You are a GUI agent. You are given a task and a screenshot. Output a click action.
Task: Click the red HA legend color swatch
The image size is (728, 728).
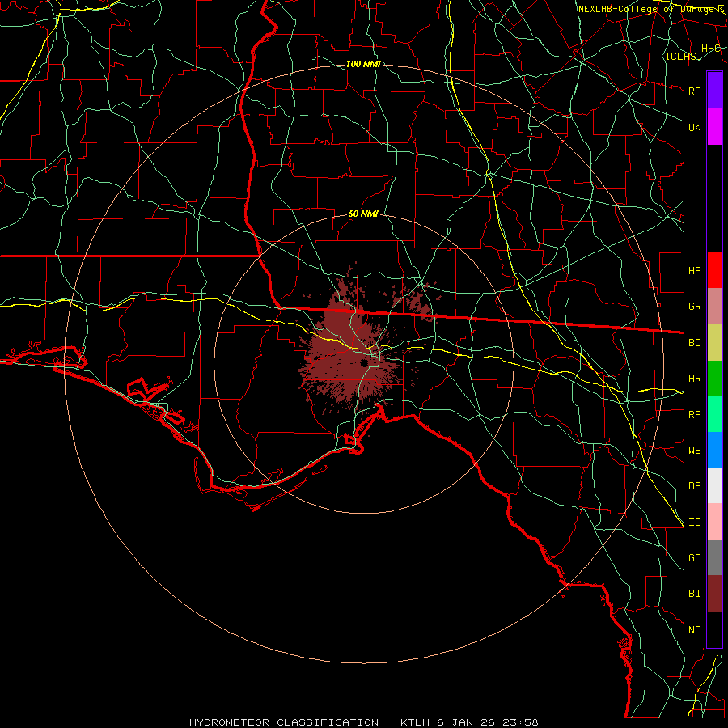point(714,270)
